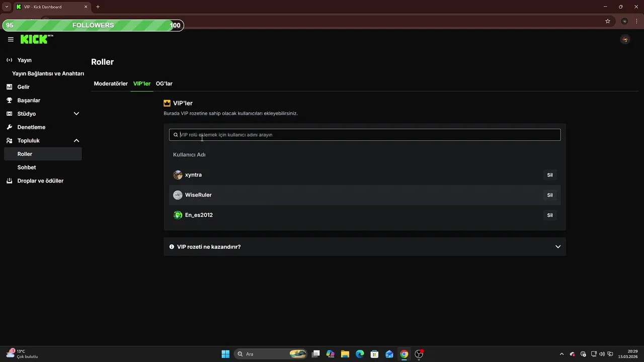
Task: Open the volume tray icon
Action: coord(602,354)
